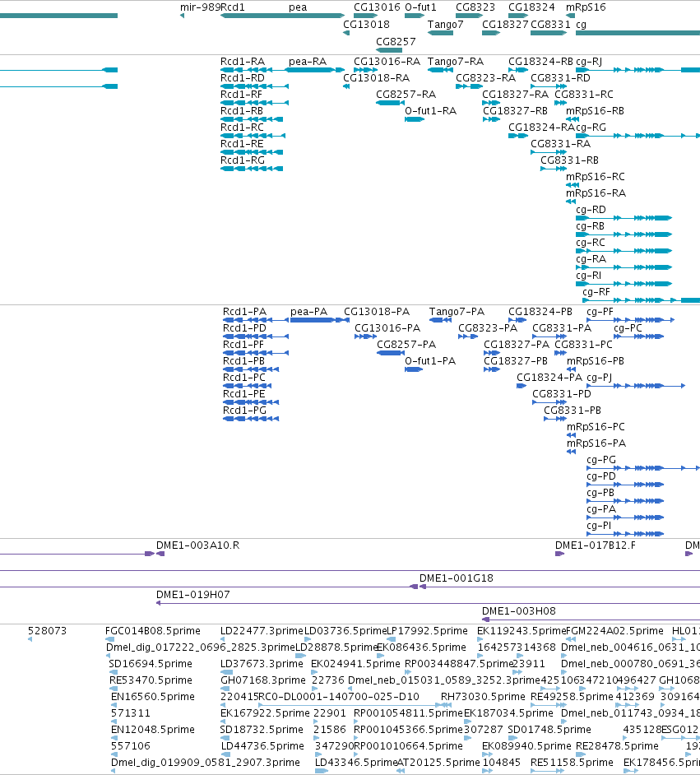
Task: Open the Rcd1-RA transcript
Action: tap(243, 62)
